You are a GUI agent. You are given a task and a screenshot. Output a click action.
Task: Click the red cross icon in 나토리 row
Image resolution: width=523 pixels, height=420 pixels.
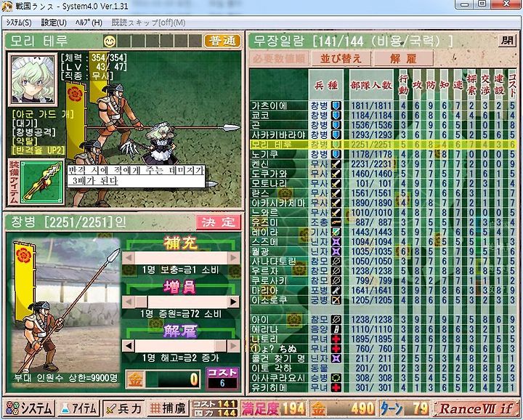pos(336,339)
